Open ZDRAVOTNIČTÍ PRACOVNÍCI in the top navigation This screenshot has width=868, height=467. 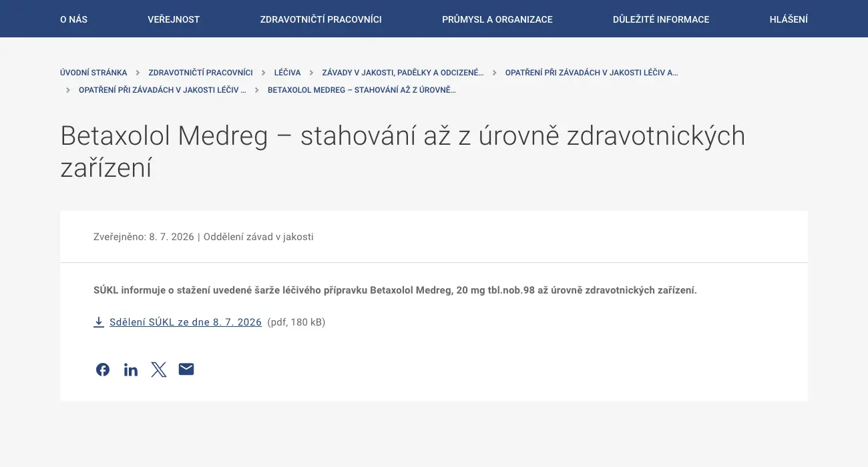point(321,19)
